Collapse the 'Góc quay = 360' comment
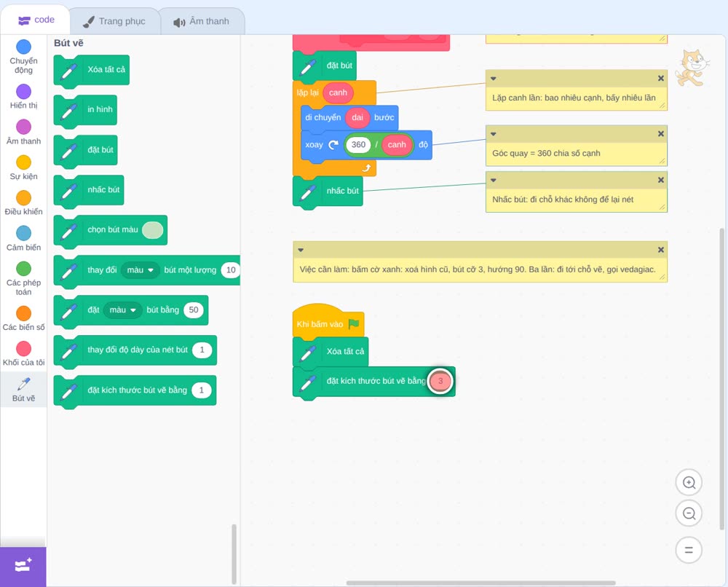 (x=493, y=134)
